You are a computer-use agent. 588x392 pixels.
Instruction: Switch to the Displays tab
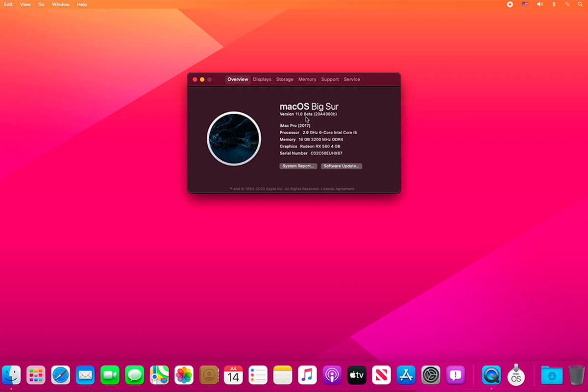point(262,79)
